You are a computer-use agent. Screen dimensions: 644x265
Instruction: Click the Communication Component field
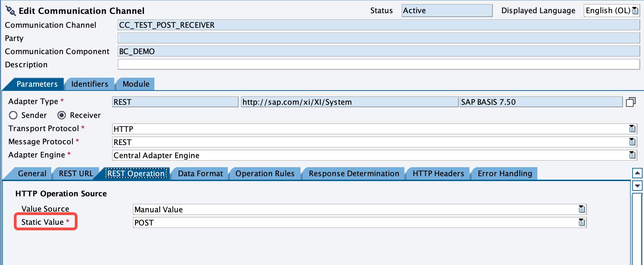(378, 51)
